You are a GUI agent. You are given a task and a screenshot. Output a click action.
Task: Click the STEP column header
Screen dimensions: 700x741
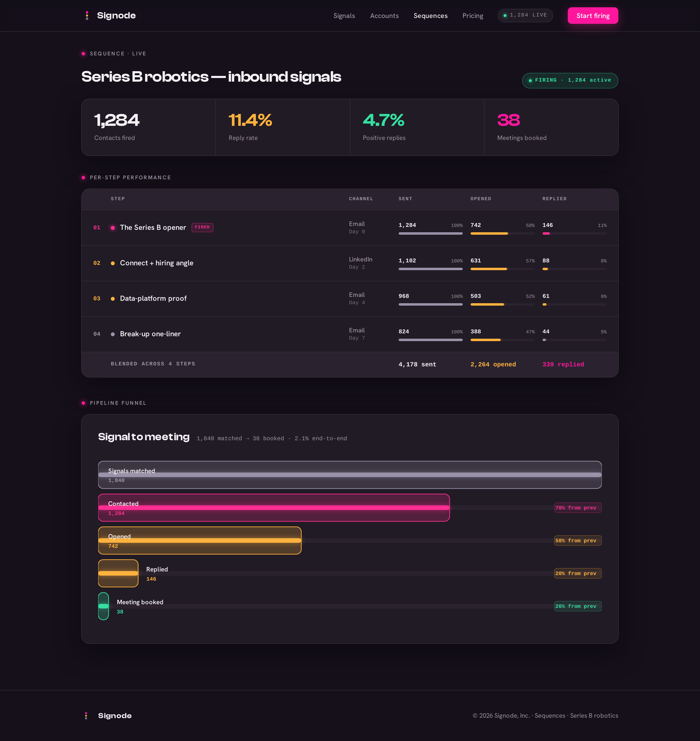[x=118, y=199]
